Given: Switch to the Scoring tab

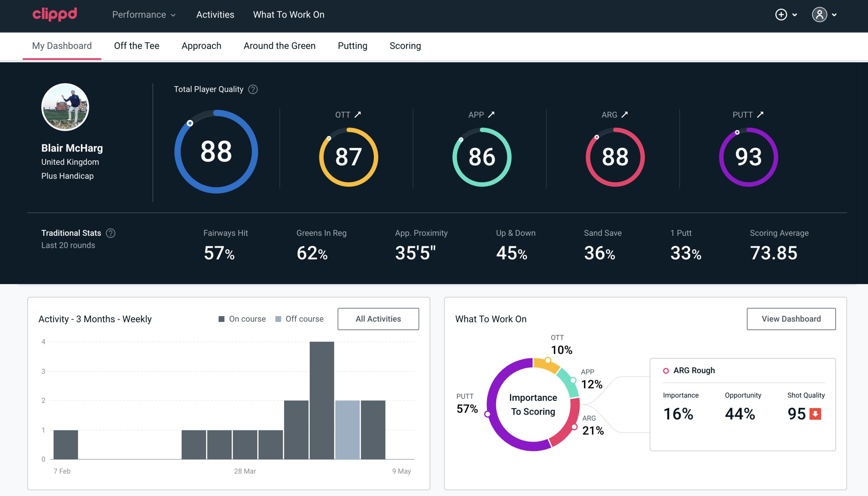Looking at the screenshot, I should [x=405, y=45].
